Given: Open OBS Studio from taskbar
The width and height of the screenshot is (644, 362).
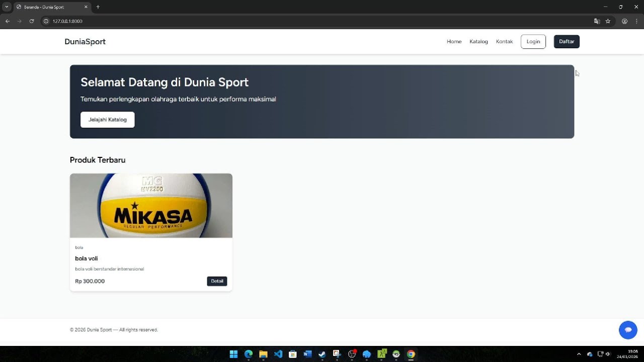Looking at the screenshot, I should click(352, 354).
